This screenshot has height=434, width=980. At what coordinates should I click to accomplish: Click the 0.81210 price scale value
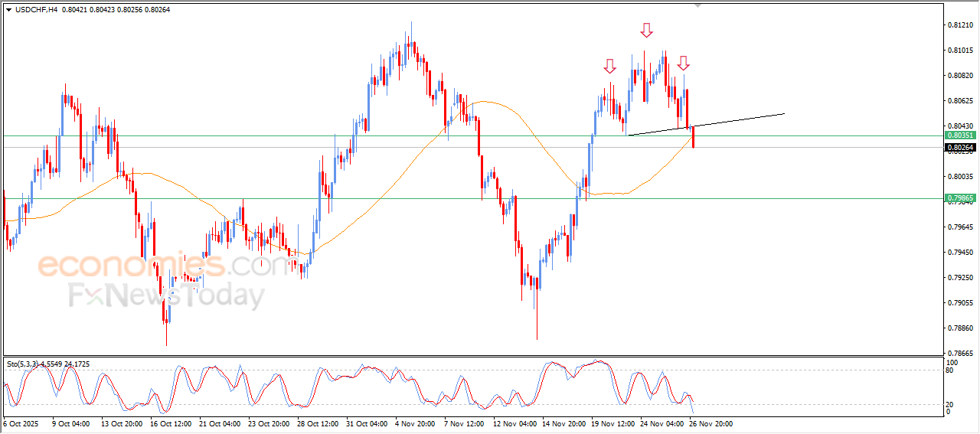(x=959, y=25)
